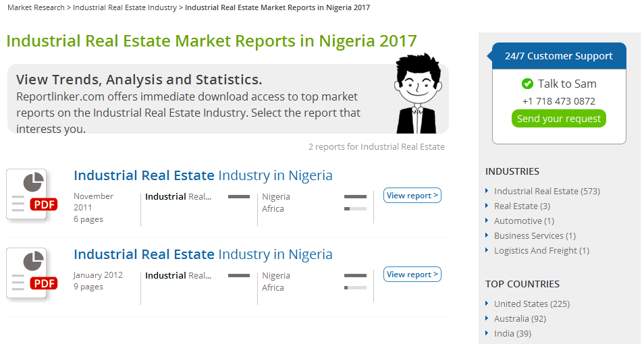Select Australia (92) under Top Countries
644x344 pixels.
coord(520,318)
